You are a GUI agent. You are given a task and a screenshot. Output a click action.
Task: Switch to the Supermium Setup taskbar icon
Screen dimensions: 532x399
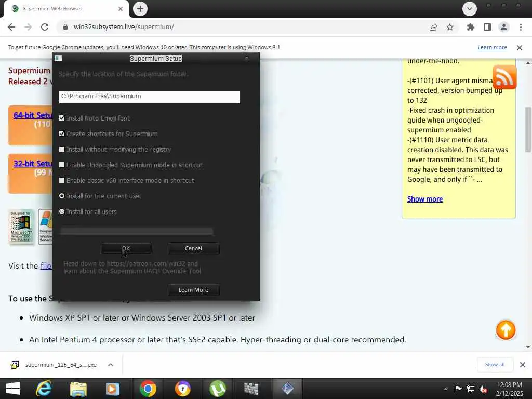click(x=287, y=389)
